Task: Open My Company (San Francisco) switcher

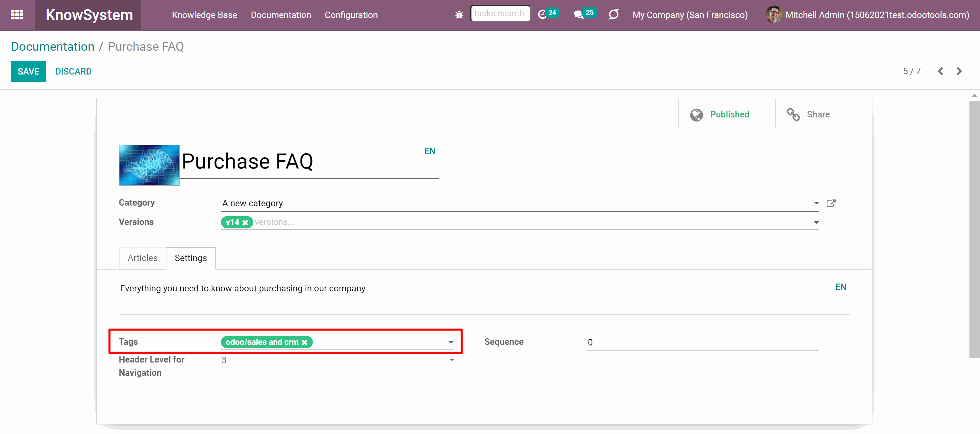Action: pyautogui.click(x=690, y=15)
